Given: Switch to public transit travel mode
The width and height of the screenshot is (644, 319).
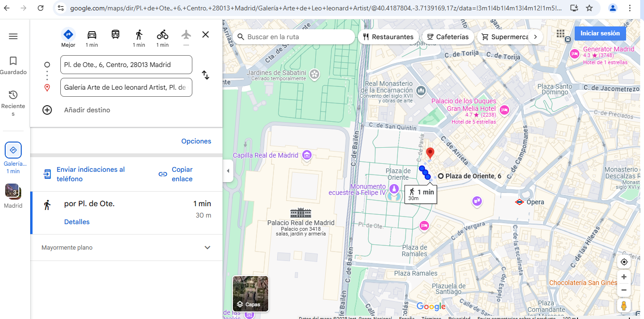Looking at the screenshot, I should click(116, 34).
